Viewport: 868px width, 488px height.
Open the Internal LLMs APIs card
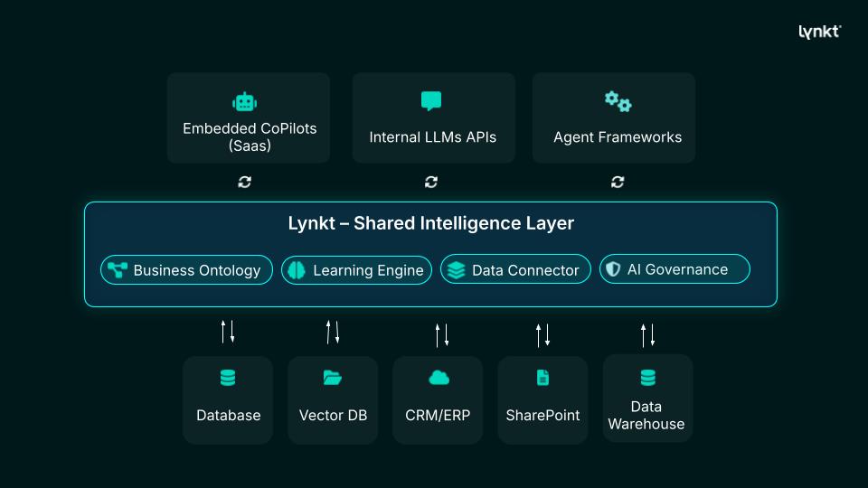click(x=433, y=117)
